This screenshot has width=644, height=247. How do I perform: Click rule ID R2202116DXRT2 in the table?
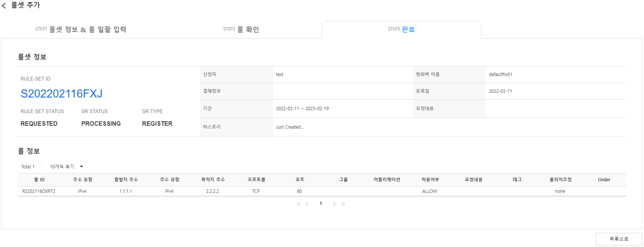(39, 191)
